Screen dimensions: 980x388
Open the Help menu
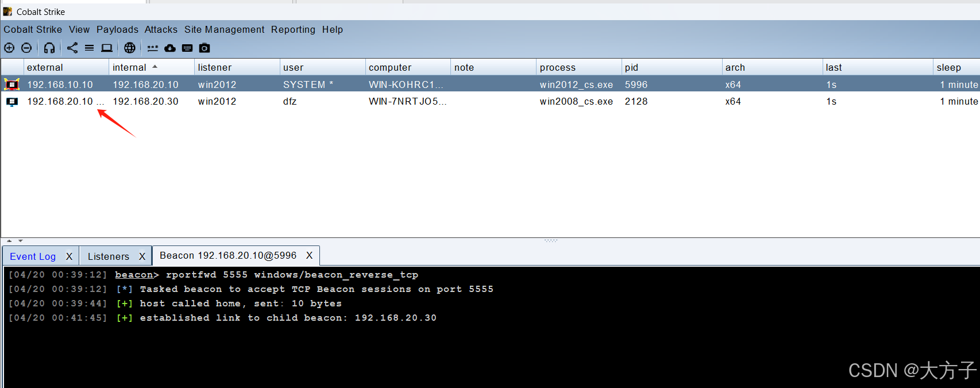tap(332, 30)
